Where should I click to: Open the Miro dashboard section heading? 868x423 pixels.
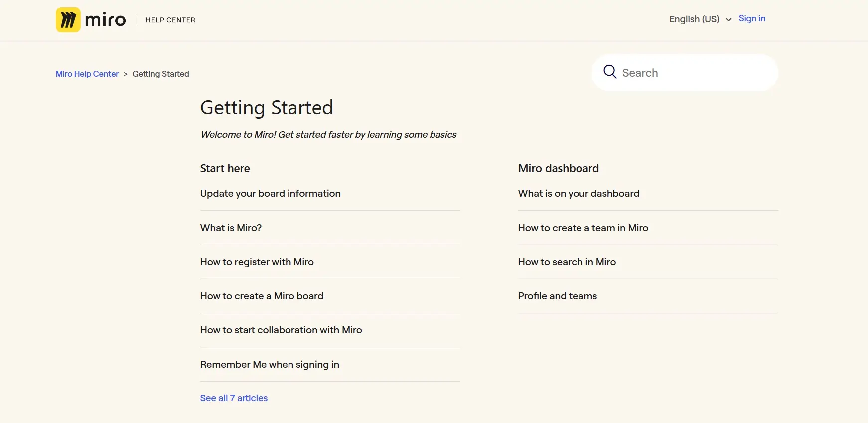coord(559,168)
